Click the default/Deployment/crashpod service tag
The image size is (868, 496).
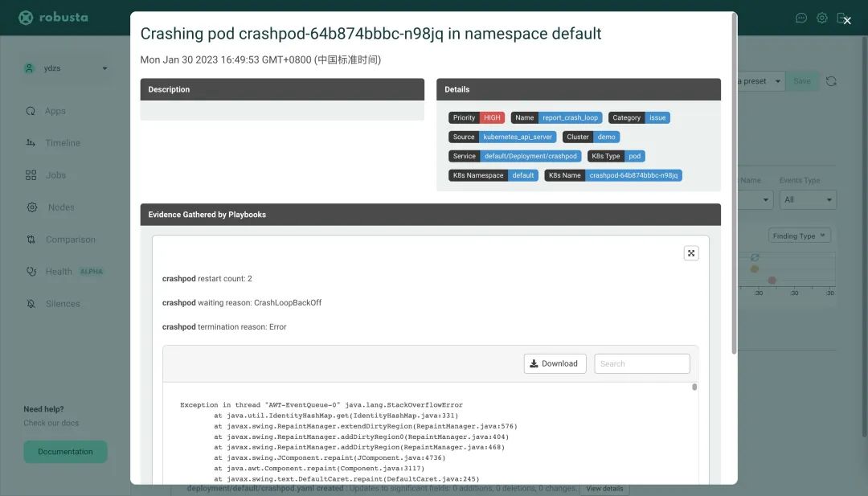click(530, 156)
